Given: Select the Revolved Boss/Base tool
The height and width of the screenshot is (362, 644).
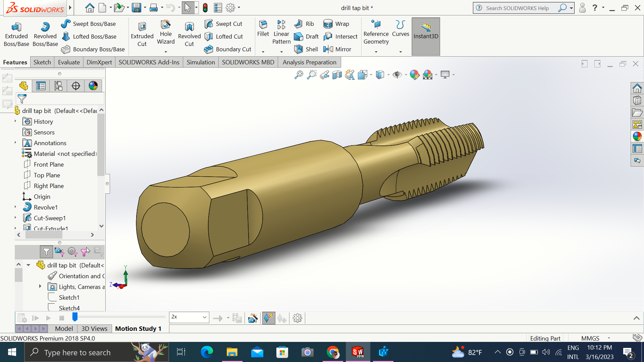Looking at the screenshot, I should click(45, 35).
